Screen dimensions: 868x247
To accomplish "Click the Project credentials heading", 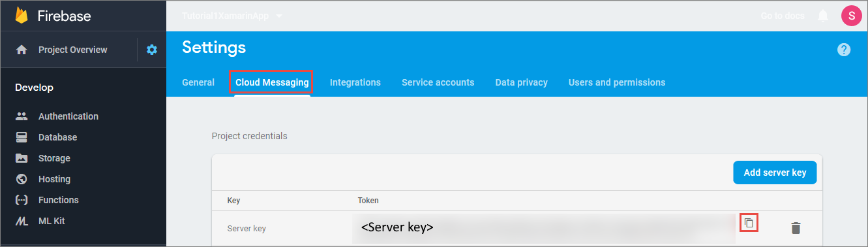I will tap(249, 136).
